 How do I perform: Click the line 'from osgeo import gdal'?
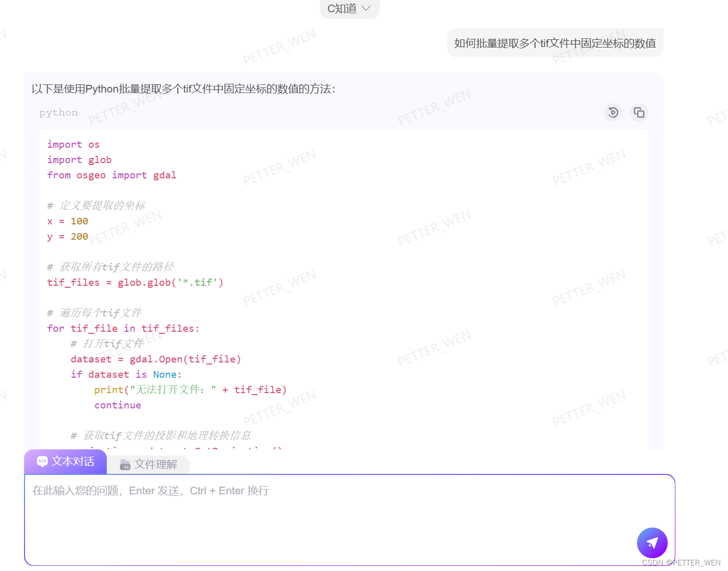tap(111, 175)
